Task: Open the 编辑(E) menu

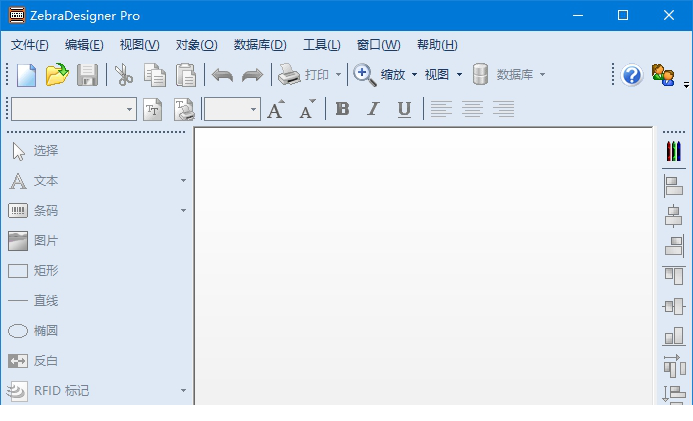Action: click(84, 45)
